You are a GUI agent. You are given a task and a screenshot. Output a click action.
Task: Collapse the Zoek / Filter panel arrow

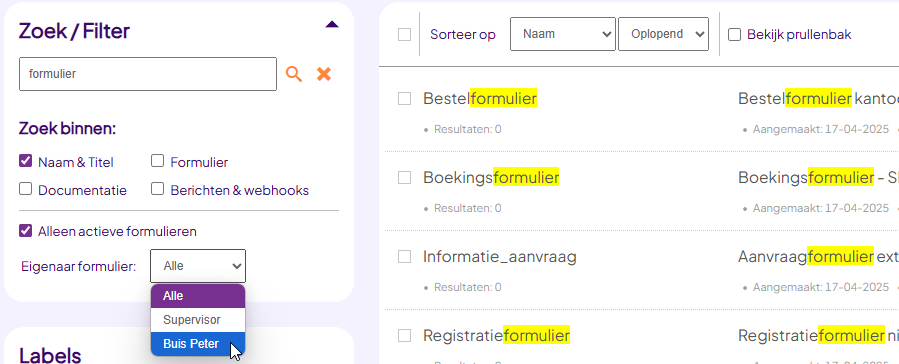(x=332, y=25)
